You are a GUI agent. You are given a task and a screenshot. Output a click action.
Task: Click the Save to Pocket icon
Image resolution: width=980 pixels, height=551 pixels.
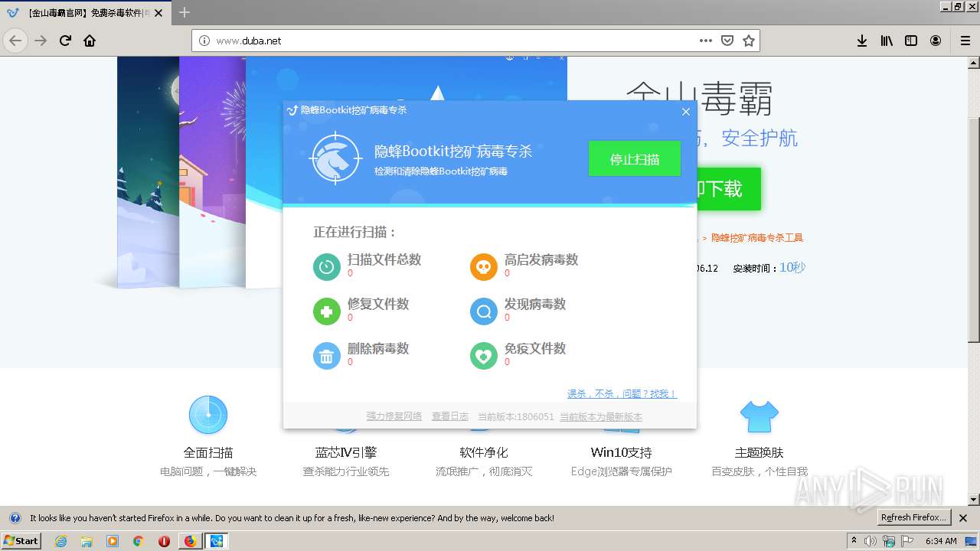tap(727, 41)
